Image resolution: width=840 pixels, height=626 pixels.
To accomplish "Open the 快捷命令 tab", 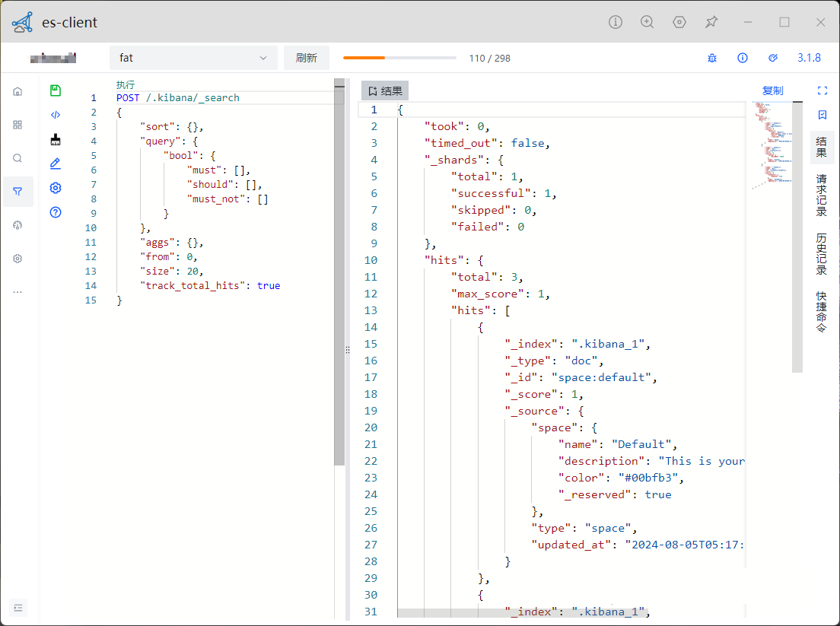I will point(822,312).
